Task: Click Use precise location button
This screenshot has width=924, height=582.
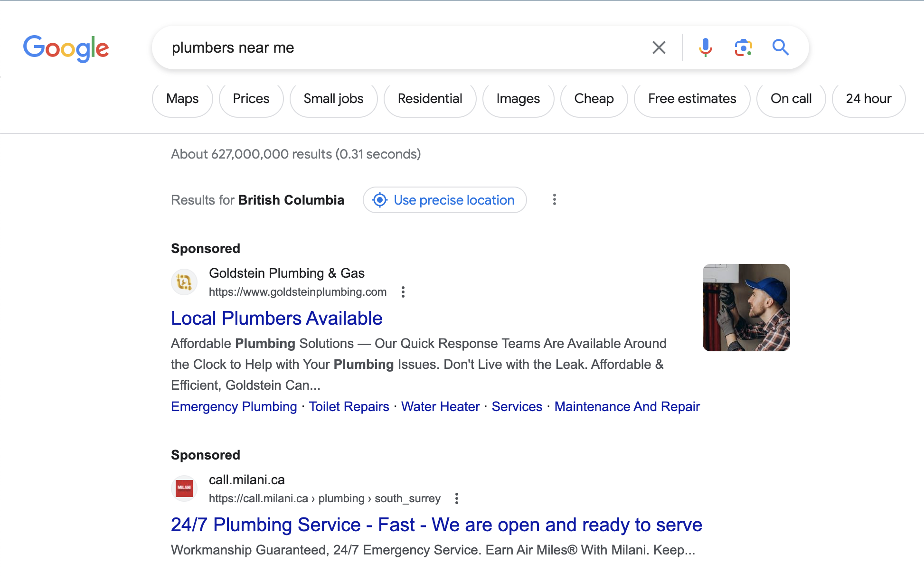Action: (444, 199)
